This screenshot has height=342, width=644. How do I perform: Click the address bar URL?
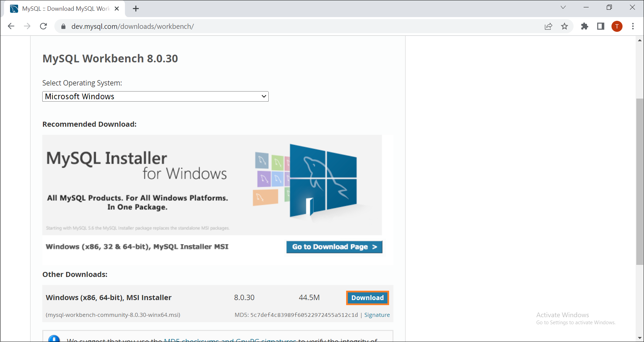(132, 26)
